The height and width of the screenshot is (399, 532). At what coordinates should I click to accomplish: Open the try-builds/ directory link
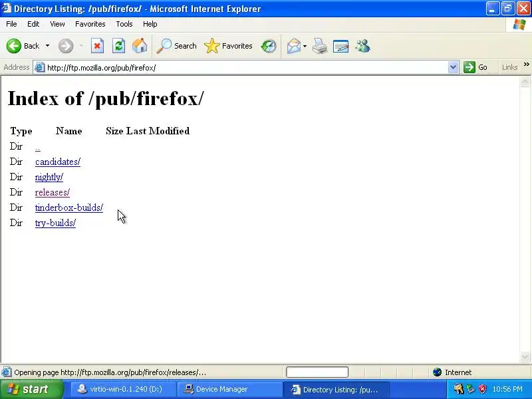(x=55, y=223)
